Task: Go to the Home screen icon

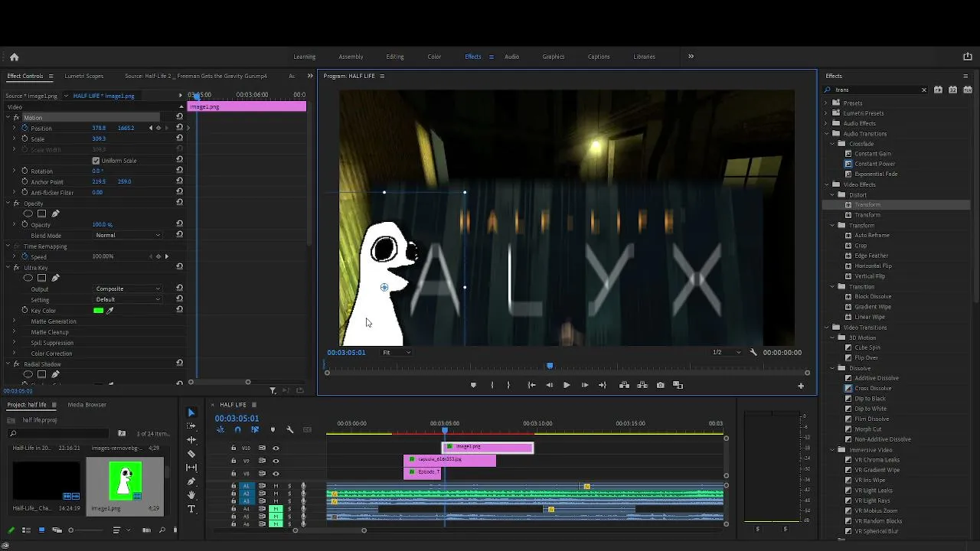Action: click(14, 57)
